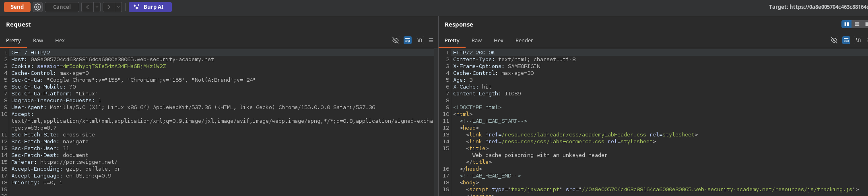Click the Accept header value text
Viewport: 868px width, 196px height.
coord(222,124)
